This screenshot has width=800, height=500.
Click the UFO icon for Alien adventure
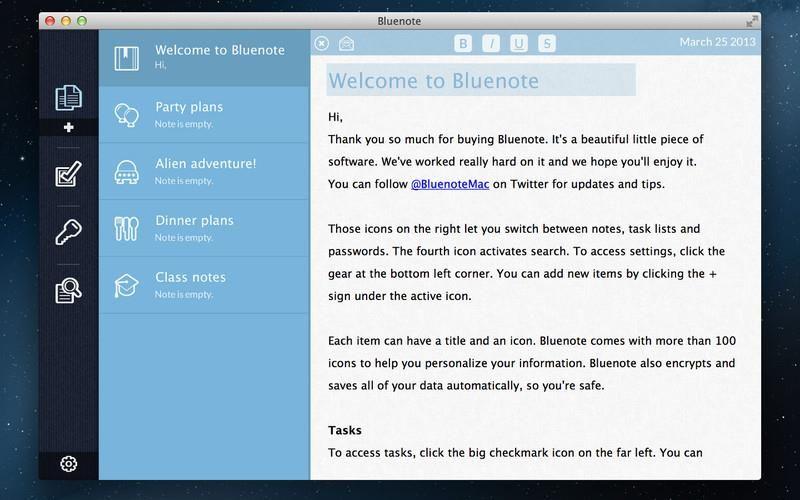coord(127,172)
